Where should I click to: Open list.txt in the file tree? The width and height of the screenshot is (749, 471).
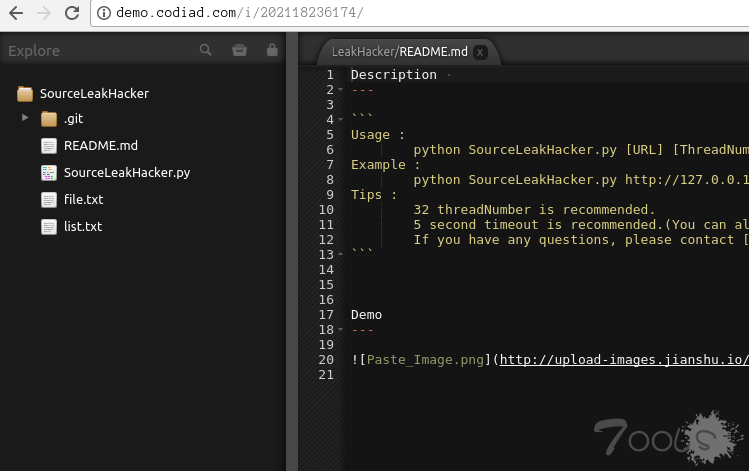coord(83,226)
